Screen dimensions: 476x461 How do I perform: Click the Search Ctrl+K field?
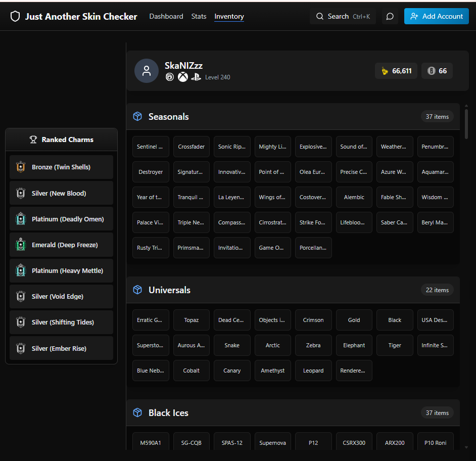(x=343, y=16)
